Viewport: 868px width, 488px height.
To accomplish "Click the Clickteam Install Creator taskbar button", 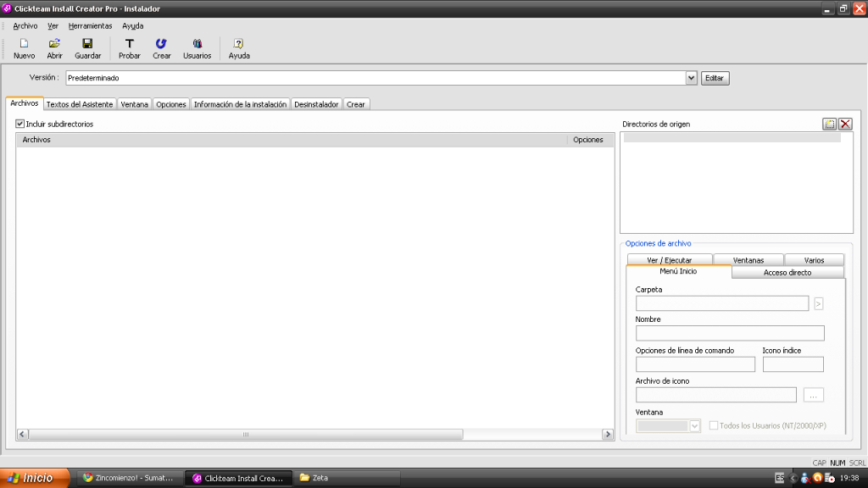I will pos(239,478).
